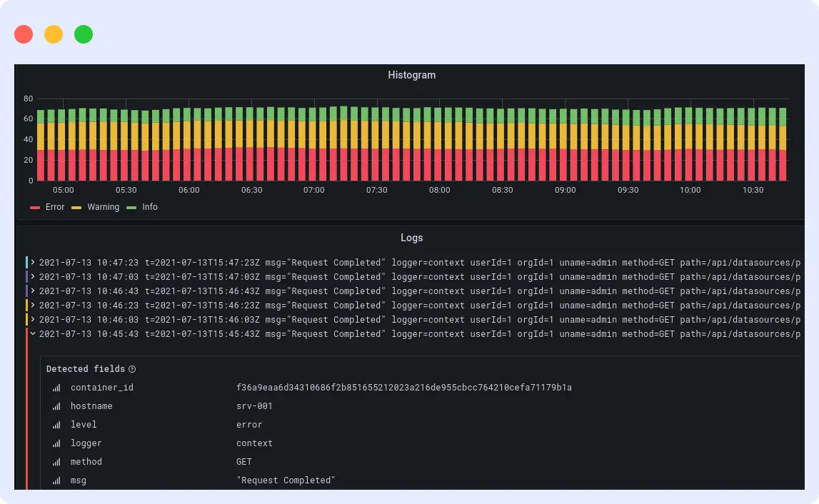
Task: Expand the 10:46:43 log row
Action: click(33, 291)
